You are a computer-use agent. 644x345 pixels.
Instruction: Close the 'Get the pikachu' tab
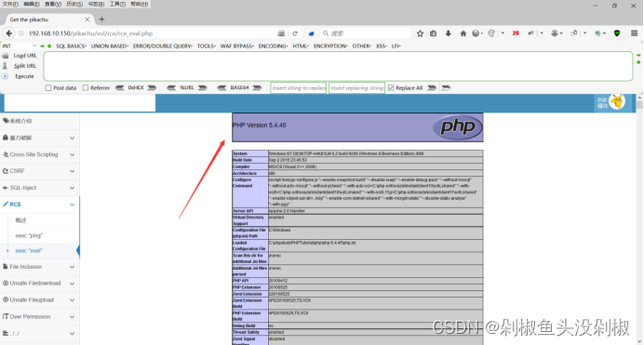tap(87, 20)
